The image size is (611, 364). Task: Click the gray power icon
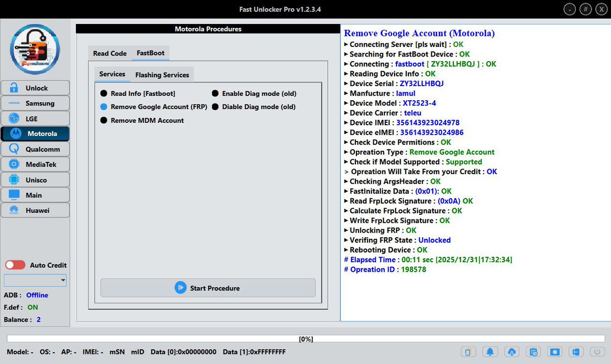pyautogui.click(x=596, y=352)
